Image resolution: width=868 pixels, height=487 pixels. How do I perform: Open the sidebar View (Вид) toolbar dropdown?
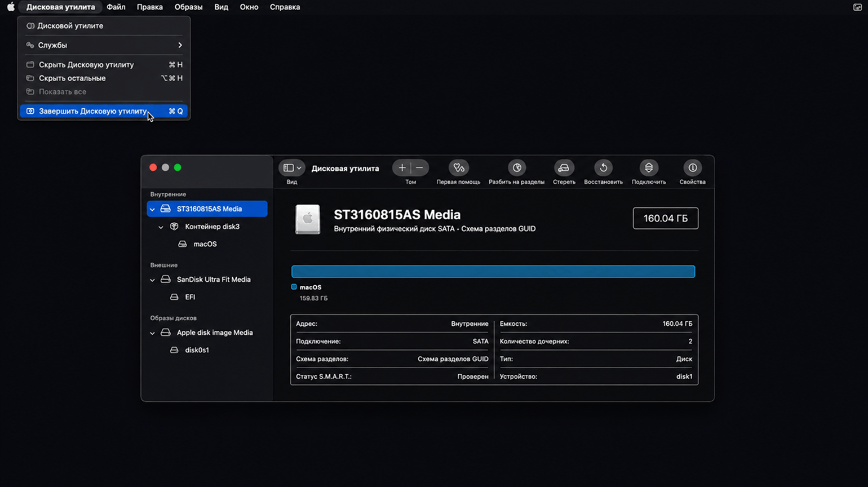pyautogui.click(x=292, y=168)
